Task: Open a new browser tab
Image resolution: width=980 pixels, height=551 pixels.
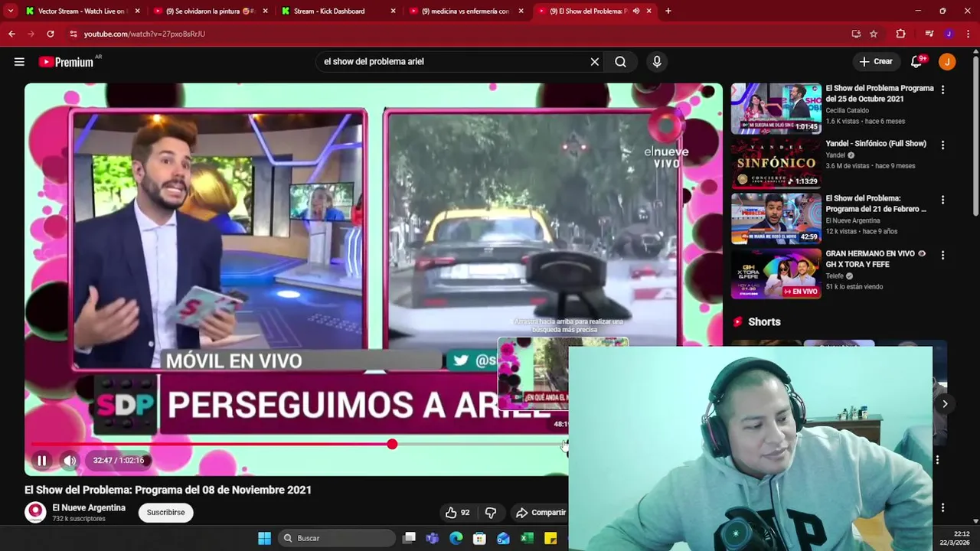Action: 668,11
